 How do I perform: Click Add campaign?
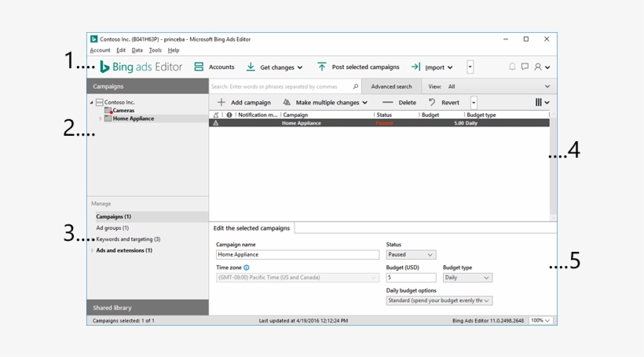pos(244,103)
